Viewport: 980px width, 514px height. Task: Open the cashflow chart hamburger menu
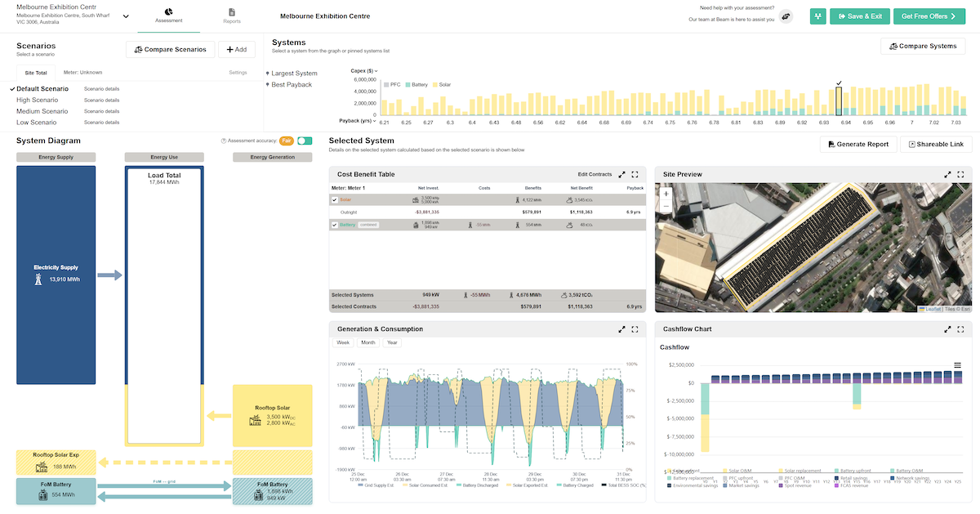tap(958, 364)
